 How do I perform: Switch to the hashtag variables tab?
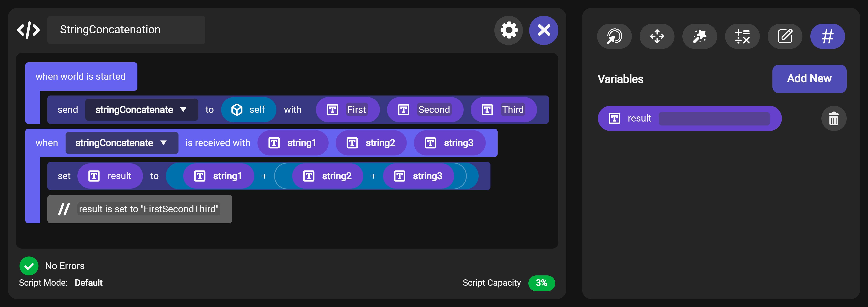(827, 36)
